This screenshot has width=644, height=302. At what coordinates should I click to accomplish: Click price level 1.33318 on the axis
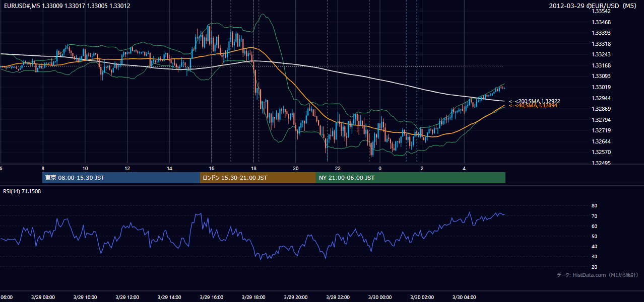tap(601, 44)
